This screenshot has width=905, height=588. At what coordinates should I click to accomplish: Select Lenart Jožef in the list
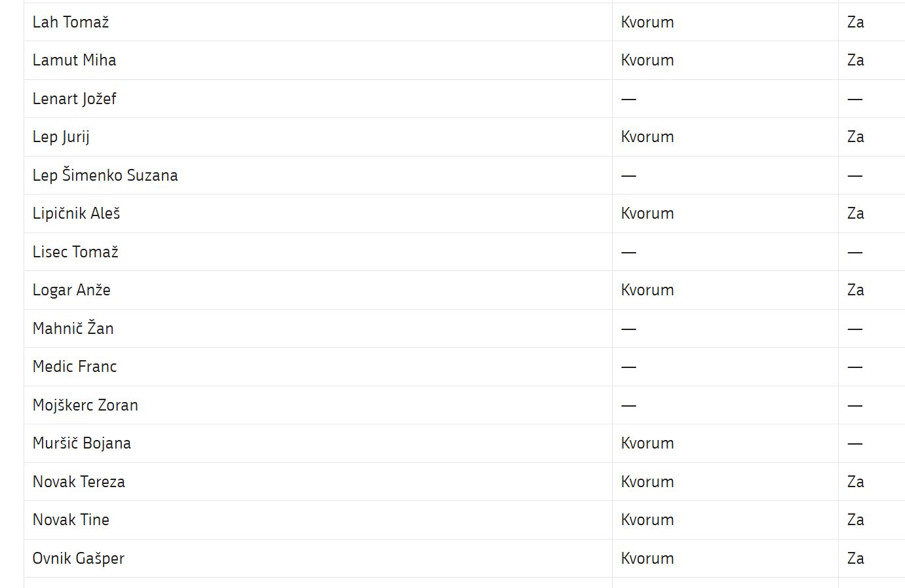click(74, 99)
